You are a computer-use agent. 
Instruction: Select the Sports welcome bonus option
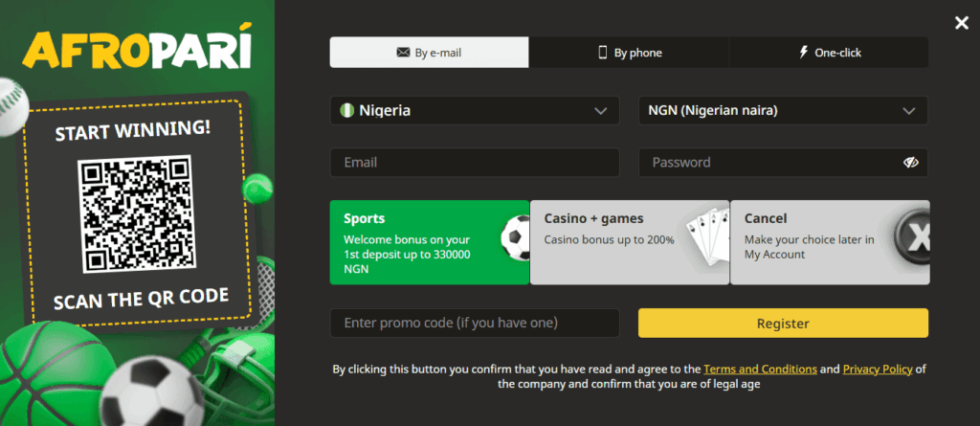coord(412,242)
